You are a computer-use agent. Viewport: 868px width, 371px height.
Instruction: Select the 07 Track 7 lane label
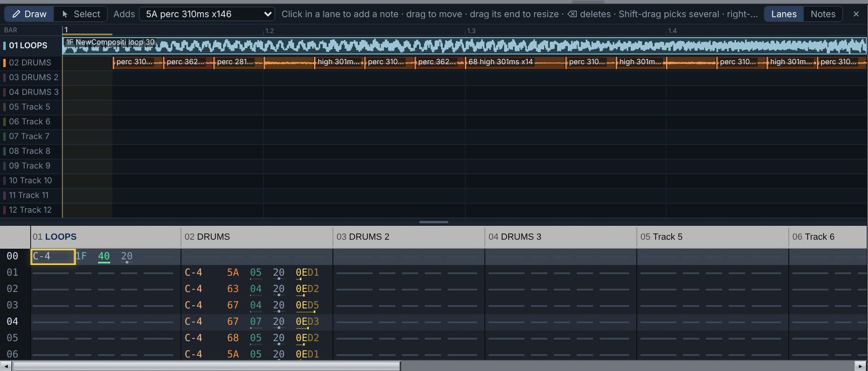31,136
